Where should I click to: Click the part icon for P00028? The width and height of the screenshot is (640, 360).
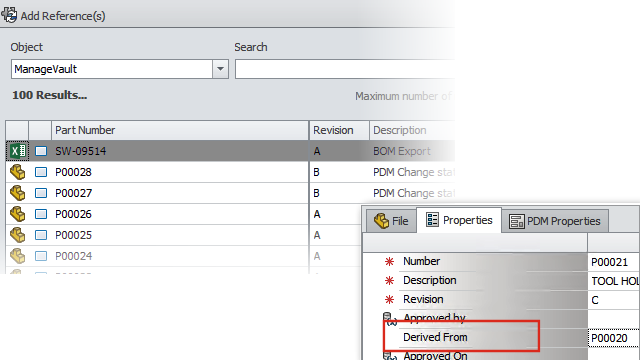click(18, 172)
